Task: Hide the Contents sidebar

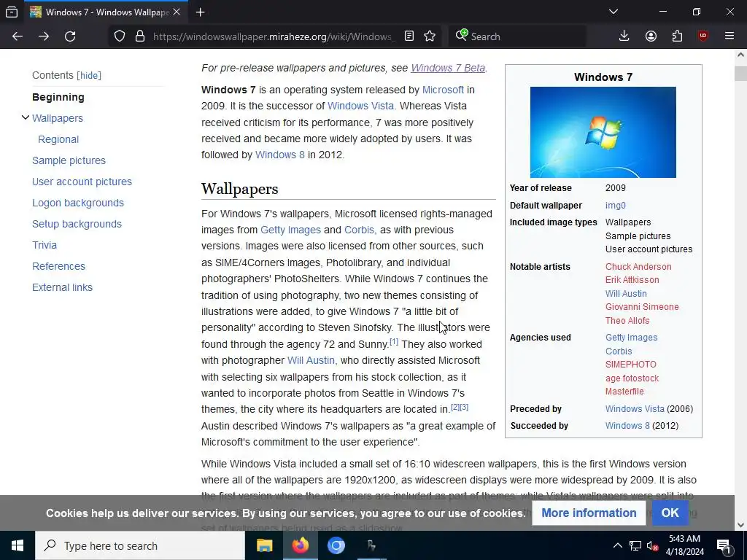Action: tap(89, 76)
